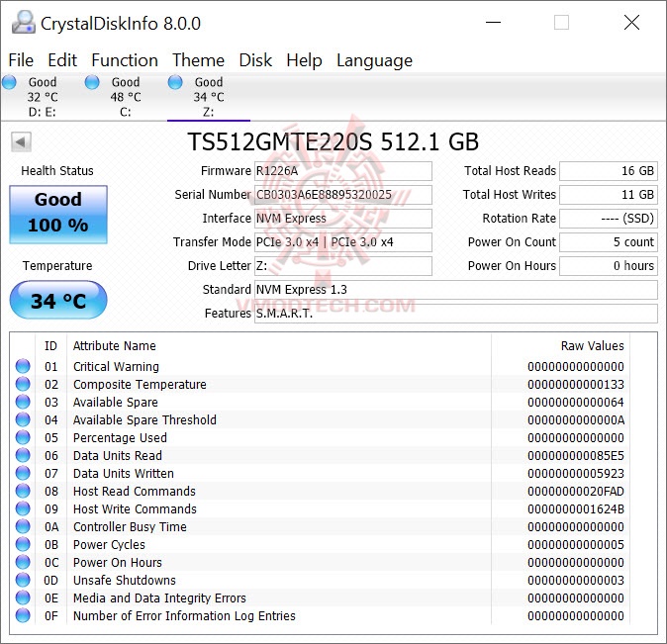Select the Data Units Read attribute name
This screenshot has height=644, width=667.
coord(118,456)
